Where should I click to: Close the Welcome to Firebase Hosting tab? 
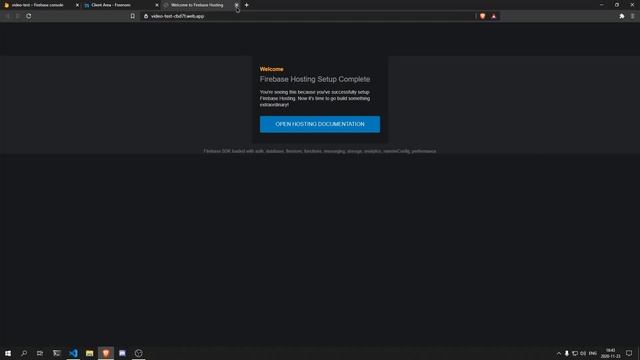[236, 5]
